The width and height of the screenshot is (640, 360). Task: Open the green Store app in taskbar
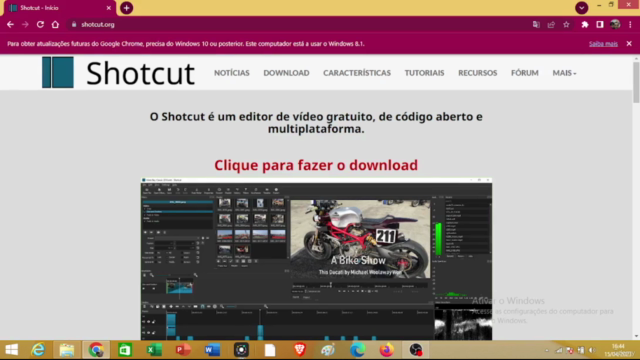125,350
